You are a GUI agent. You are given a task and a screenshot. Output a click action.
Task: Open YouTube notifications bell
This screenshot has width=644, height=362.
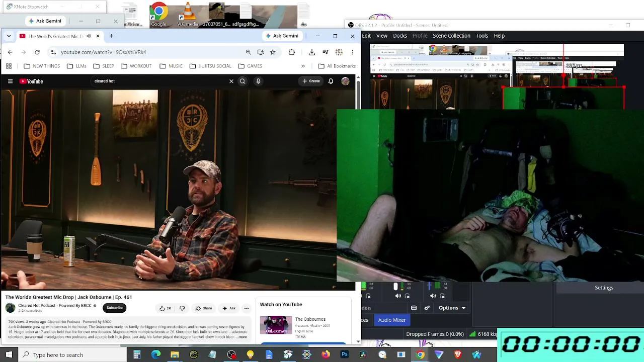point(331,81)
